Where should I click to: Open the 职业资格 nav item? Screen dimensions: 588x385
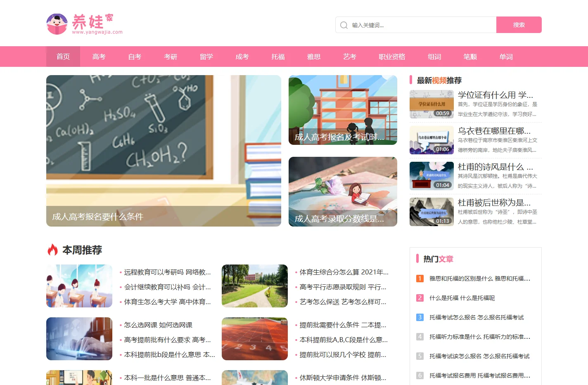[x=392, y=57]
